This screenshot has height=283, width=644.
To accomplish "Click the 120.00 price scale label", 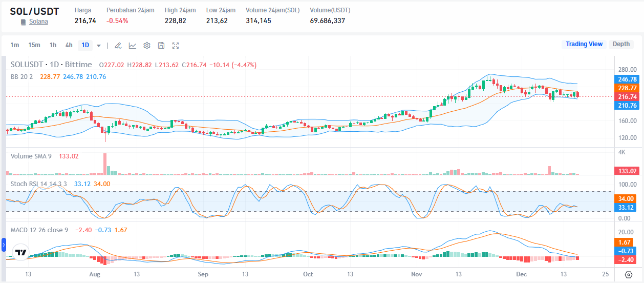I will pyautogui.click(x=628, y=138).
